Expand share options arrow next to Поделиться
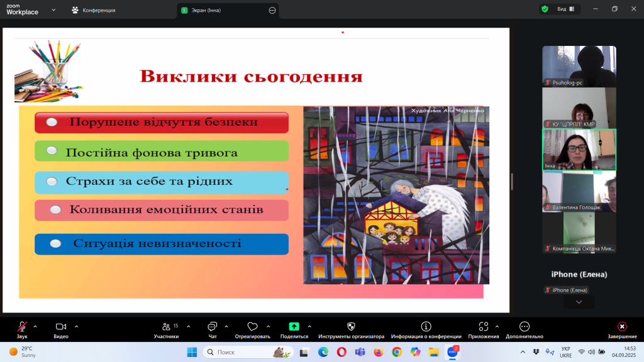The width and height of the screenshot is (644, 362). pos(309,327)
